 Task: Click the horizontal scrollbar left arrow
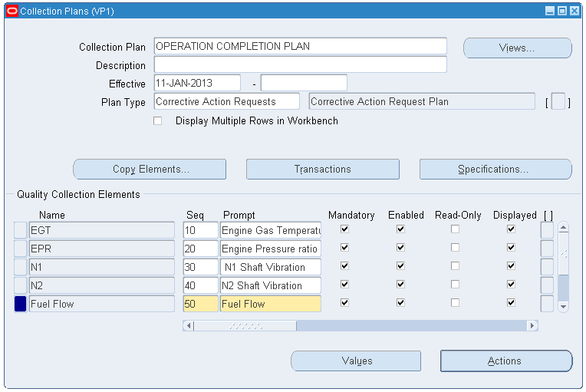(x=189, y=326)
